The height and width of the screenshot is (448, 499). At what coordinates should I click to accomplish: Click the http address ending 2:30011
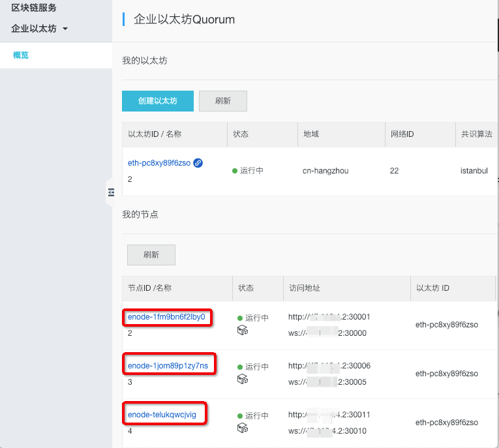pyautogui.click(x=329, y=415)
